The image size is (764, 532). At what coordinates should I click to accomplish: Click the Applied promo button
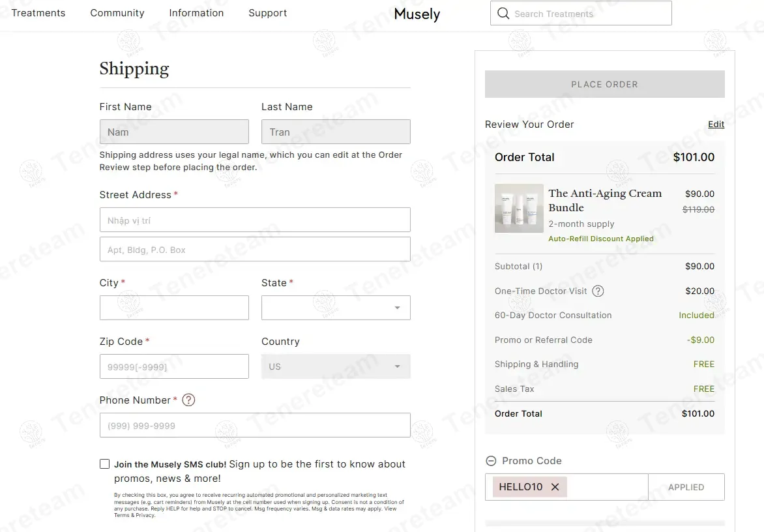(686, 487)
